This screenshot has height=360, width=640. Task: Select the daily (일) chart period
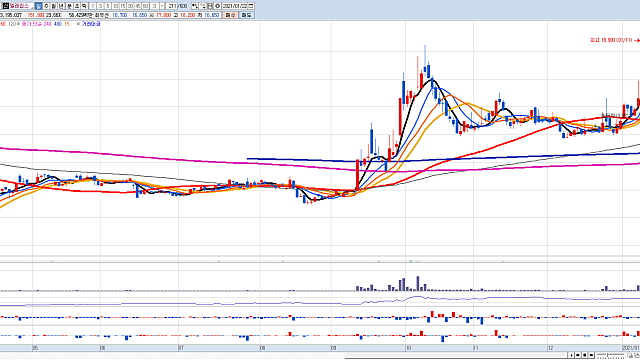(x=38, y=6)
